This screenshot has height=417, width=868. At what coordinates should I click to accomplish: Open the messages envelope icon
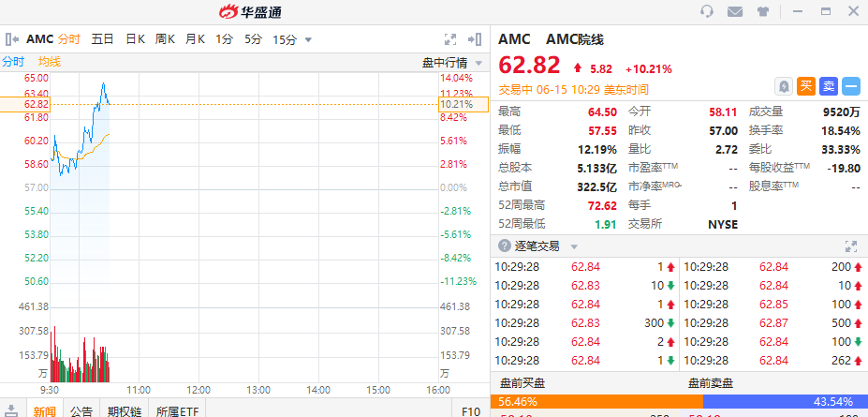735,11
